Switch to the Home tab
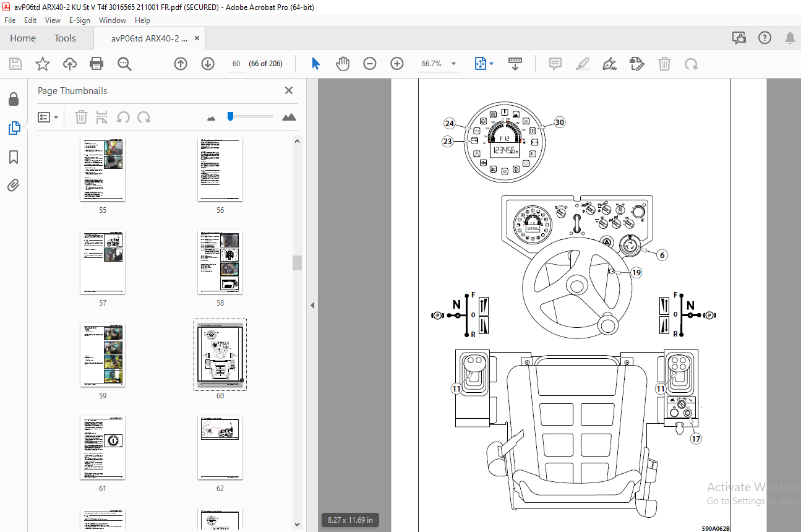801x532 pixels. coord(23,38)
